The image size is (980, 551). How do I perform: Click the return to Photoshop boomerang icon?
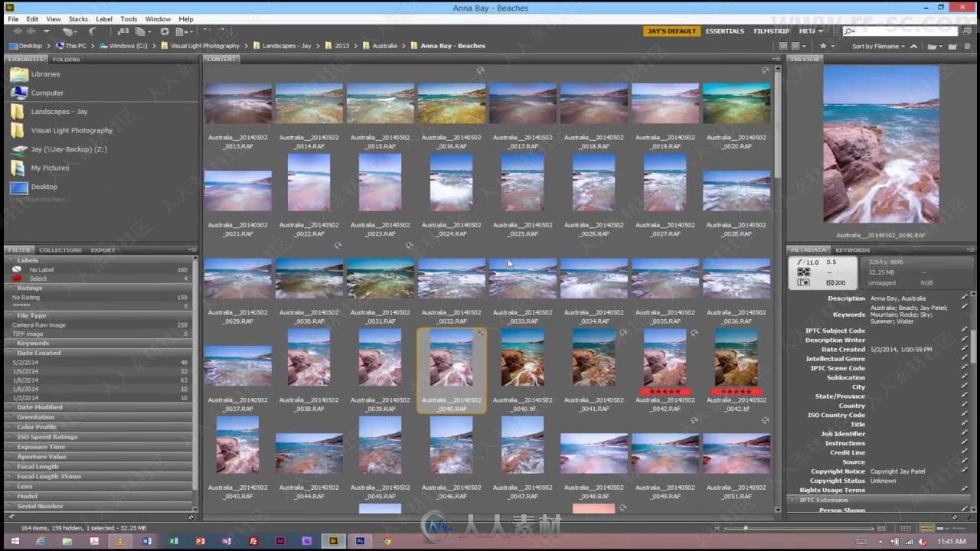tap(92, 31)
